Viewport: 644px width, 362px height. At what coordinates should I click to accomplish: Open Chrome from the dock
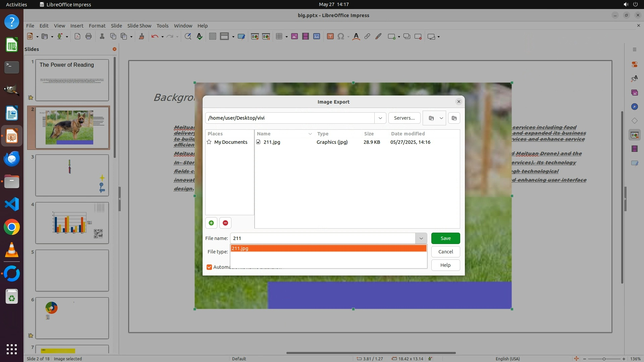12,227
